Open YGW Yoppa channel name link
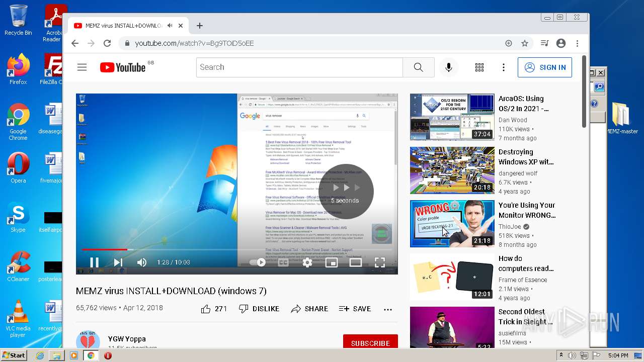 pos(127,339)
